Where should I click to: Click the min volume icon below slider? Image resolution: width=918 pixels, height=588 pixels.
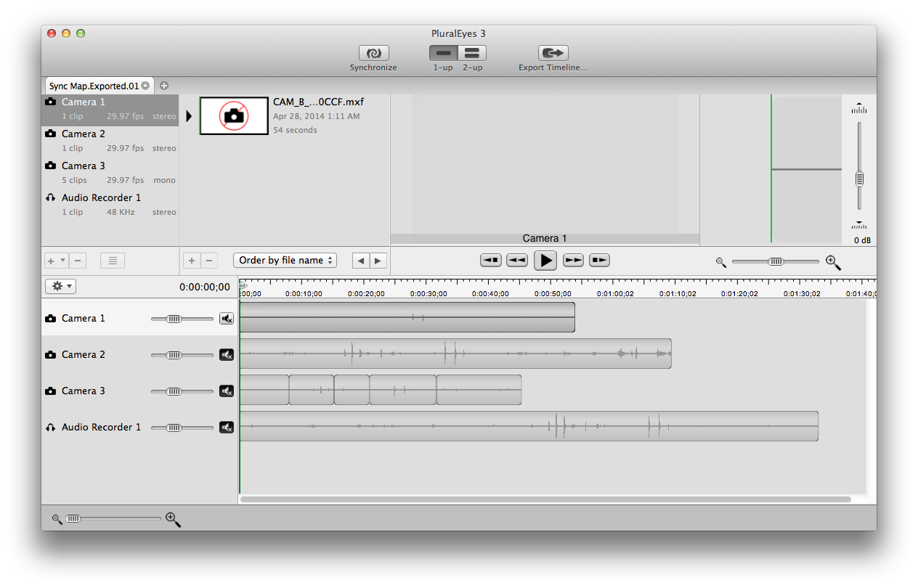859,224
